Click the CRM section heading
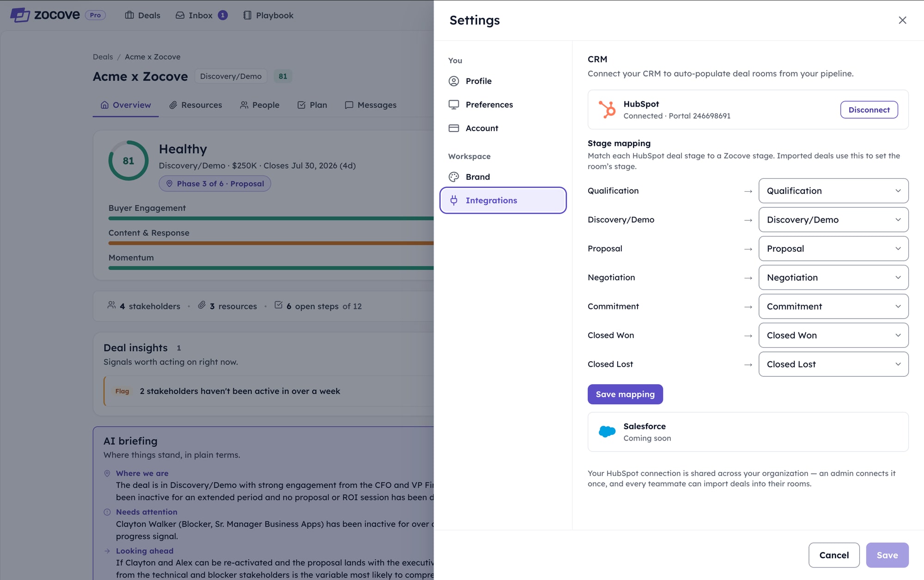The height and width of the screenshot is (580, 924). [x=597, y=60]
